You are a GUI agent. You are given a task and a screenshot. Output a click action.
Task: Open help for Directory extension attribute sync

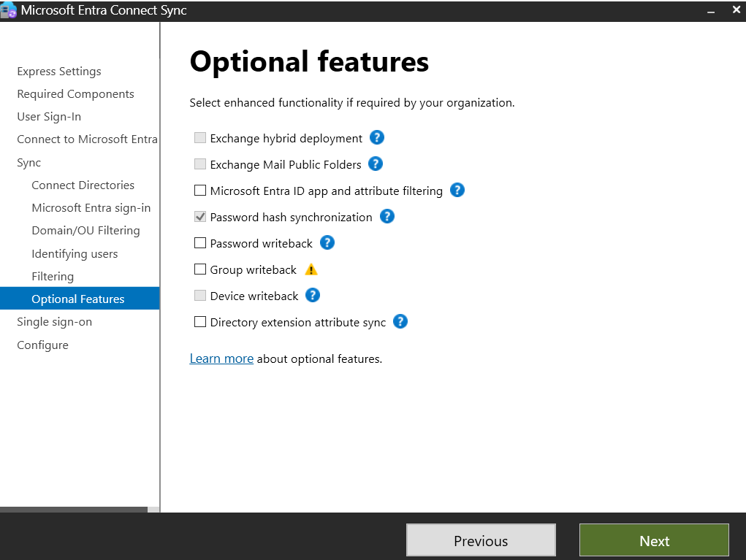tap(400, 322)
